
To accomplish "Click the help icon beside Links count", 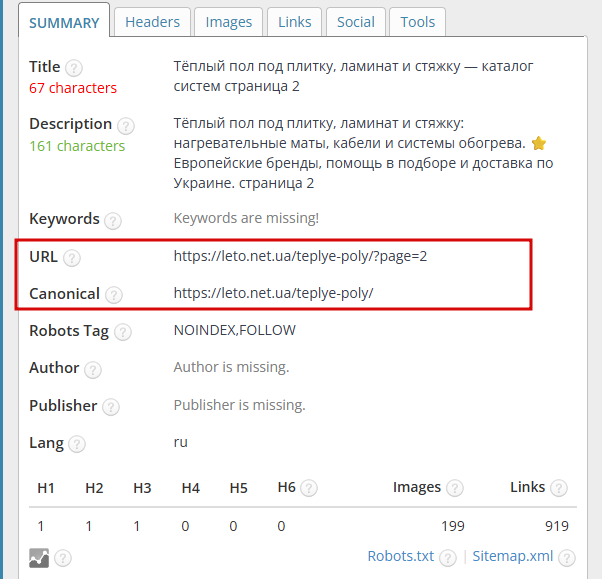I will pyautogui.click(x=559, y=488).
